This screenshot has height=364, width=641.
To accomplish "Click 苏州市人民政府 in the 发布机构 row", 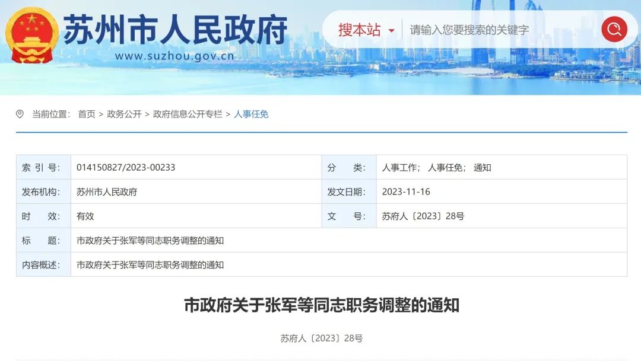I will pyautogui.click(x=107, y=192).
